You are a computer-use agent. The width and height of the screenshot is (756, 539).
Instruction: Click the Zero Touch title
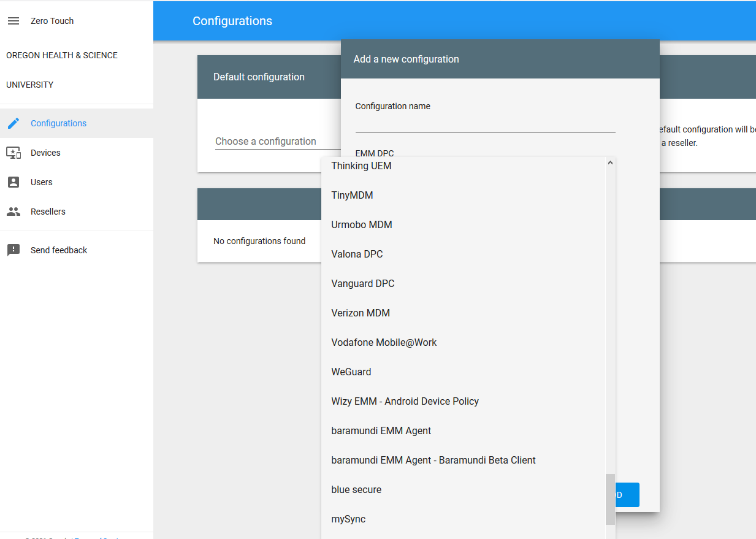click(x=52, y=21)
